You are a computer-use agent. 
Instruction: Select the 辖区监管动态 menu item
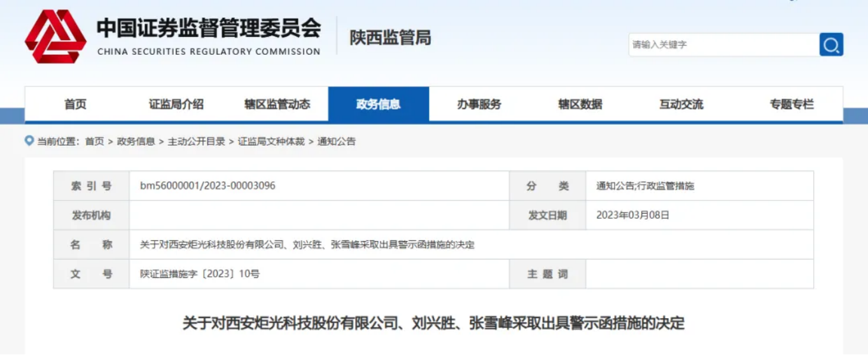tap(277, 104)
